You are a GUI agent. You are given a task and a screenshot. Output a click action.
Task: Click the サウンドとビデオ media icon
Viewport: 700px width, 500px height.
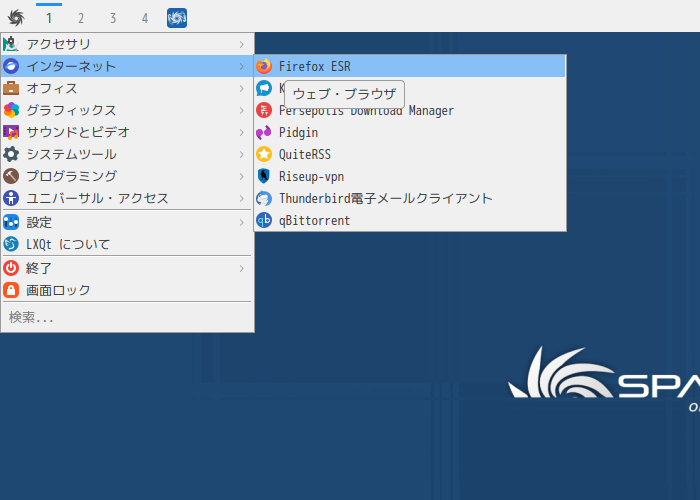(x=11, y=132)
